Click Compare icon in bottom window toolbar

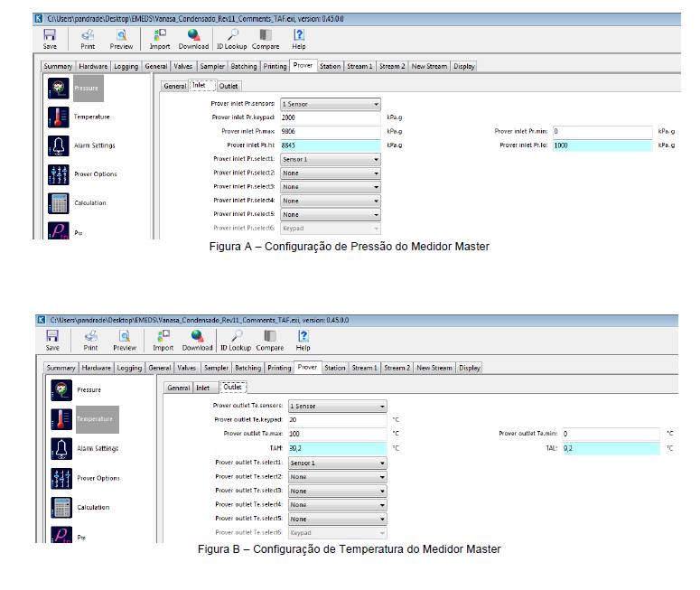click(x=270, y=336)
